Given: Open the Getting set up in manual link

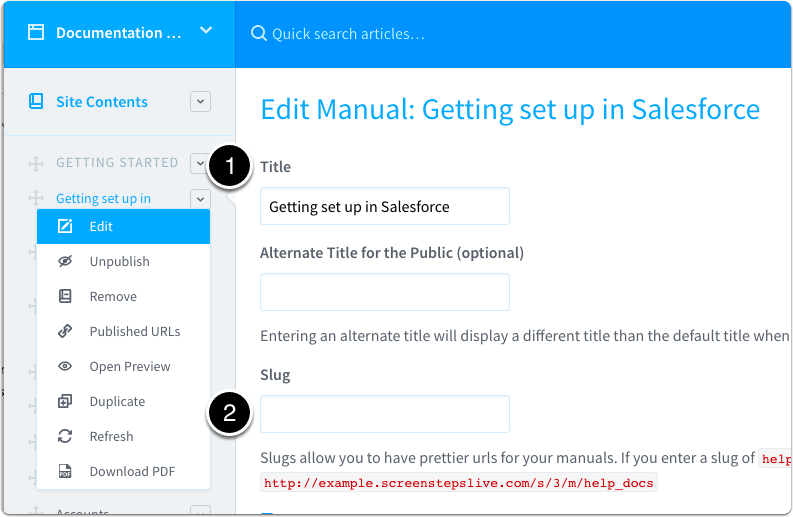Looking at the screenshot, I should [x=103, y=198].
